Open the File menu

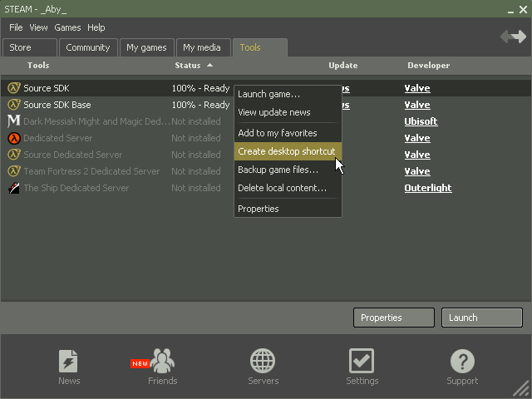(16, 27)
